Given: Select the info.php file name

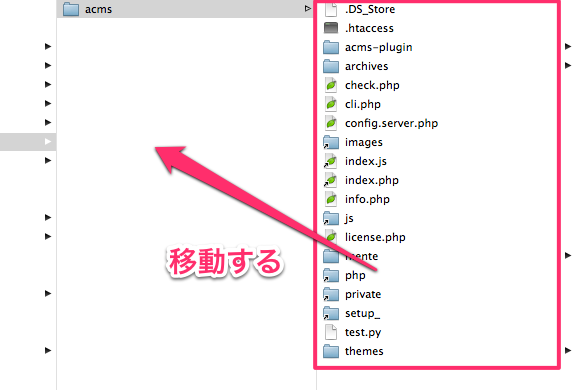Looking at the screenshot, I should click(x=367, y=199).
